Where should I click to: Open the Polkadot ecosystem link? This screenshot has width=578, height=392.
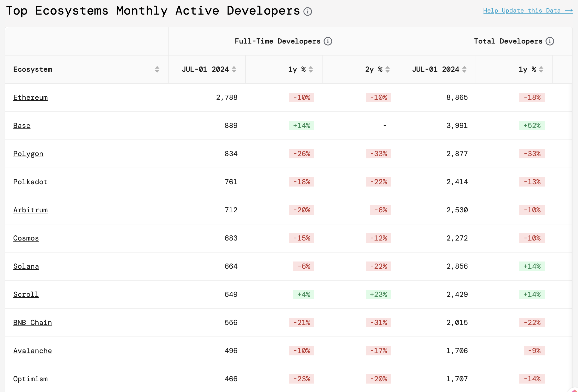(x=30, y=182)
